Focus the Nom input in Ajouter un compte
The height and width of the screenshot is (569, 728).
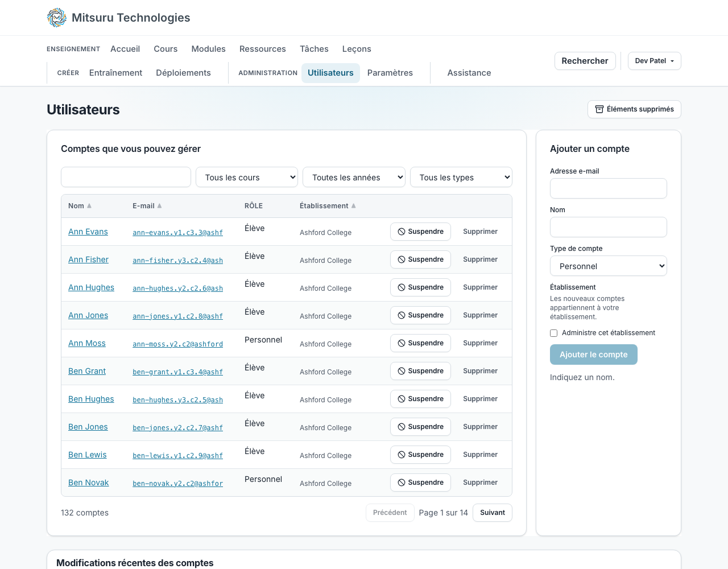coord(608,227)
